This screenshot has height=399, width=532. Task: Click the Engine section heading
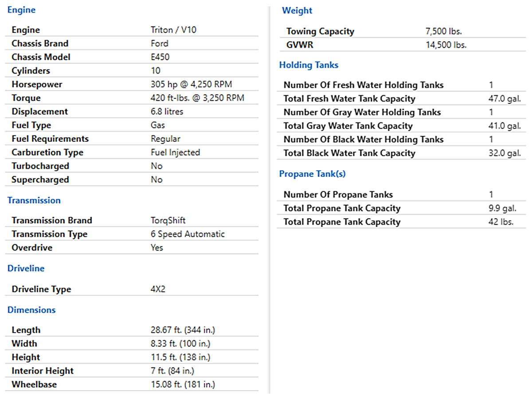(x=21, y=10)
